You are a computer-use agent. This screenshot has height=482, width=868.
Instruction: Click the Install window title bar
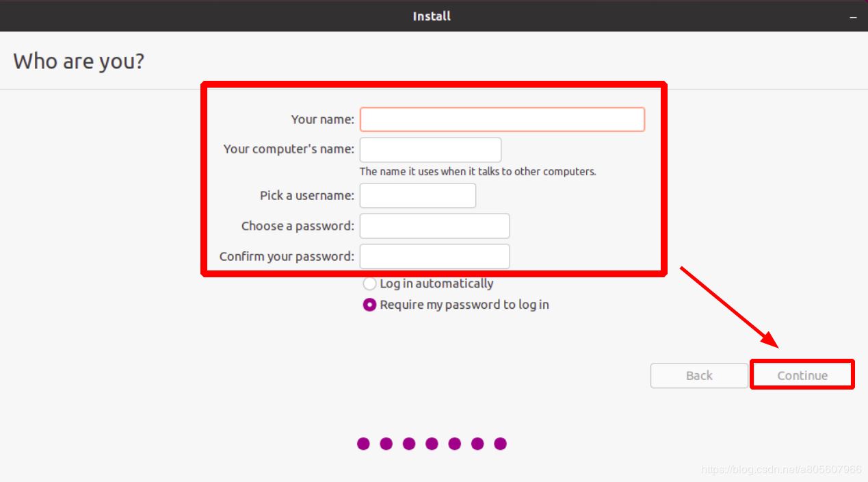pos(432,16)
